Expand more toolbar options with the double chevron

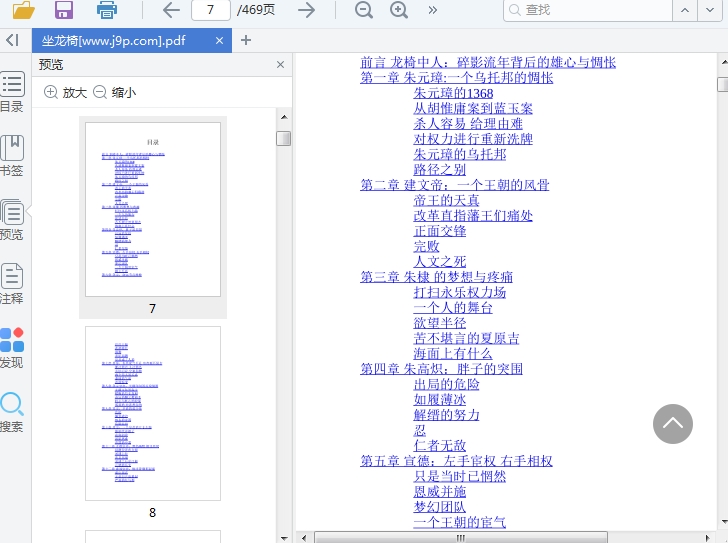tap(433, 10)
